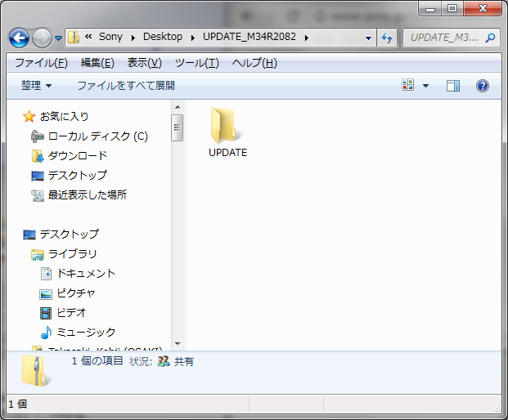Screen dimensions: 508x420
Task: Click the Refresh button beside address bar
Action: click(x=387, y=38)
